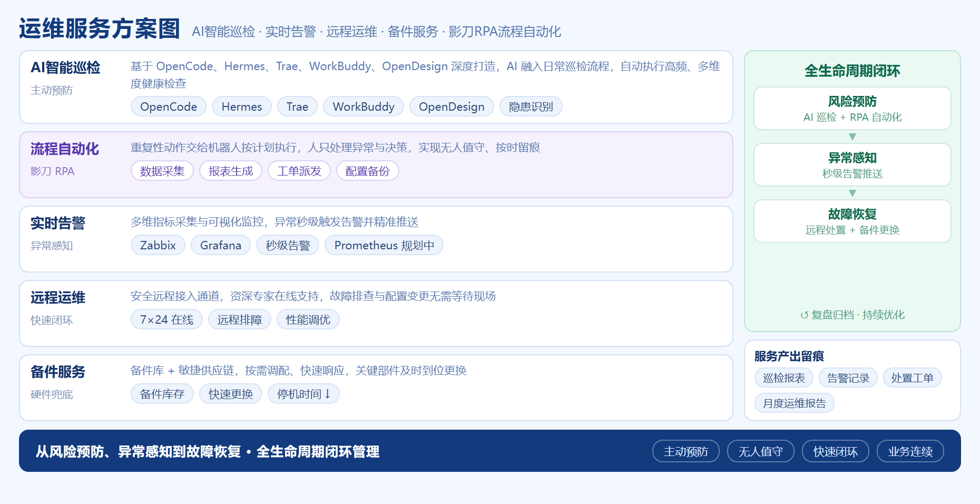Select the 无人值守 pill in the footer
This screenshot has width=980, height=504.
(761, 451)
